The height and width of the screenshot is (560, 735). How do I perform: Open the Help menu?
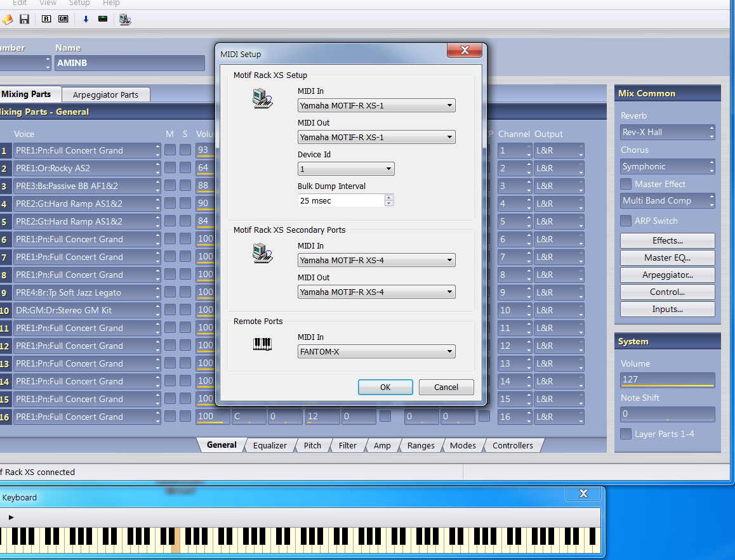click(x=111, y=3)
